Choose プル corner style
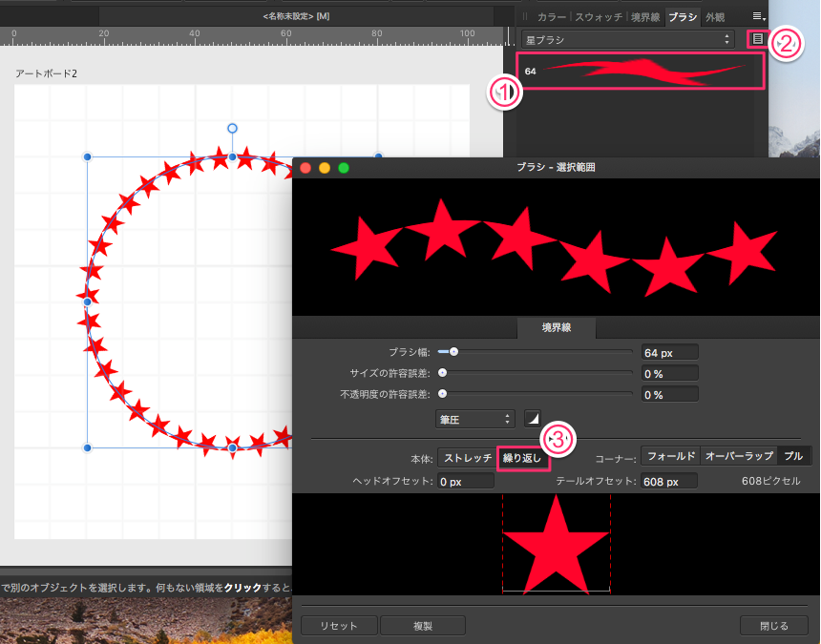This screenshot has height=644, width=821. coord(792,457)
